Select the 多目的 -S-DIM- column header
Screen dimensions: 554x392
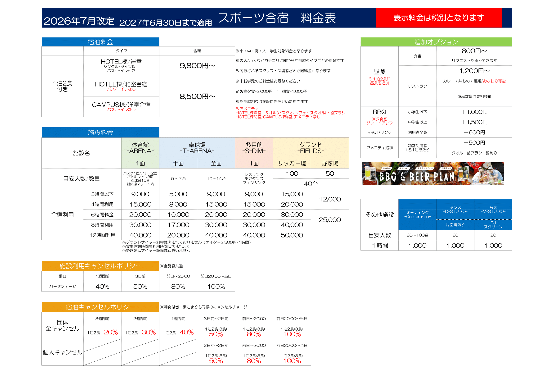tap(254, 148)
